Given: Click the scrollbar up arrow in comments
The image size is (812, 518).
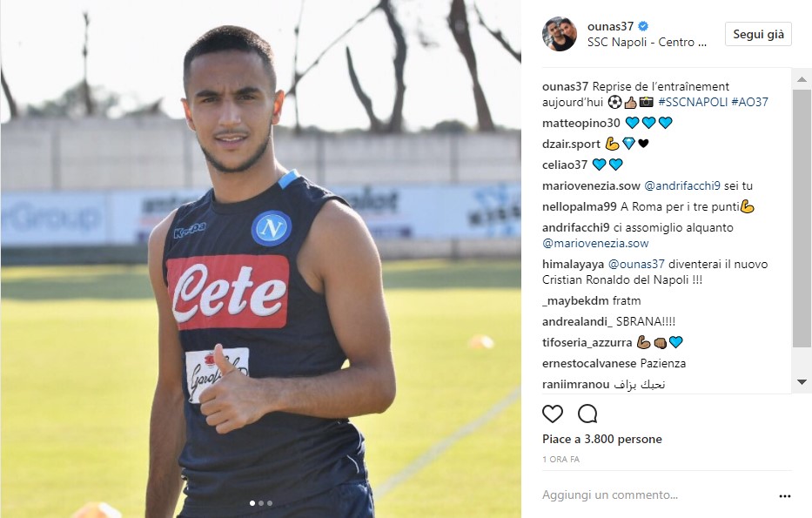Looking at the screenshot, I should [802, 79].
